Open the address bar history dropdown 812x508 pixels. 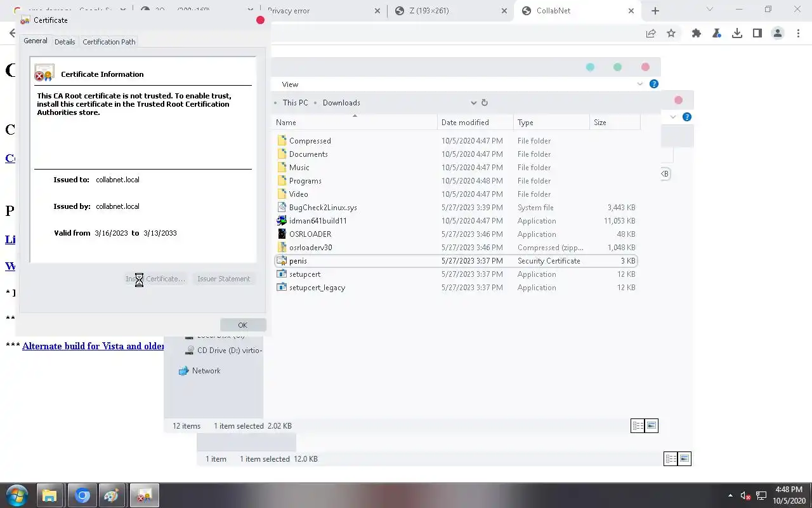tap(473, 103)
